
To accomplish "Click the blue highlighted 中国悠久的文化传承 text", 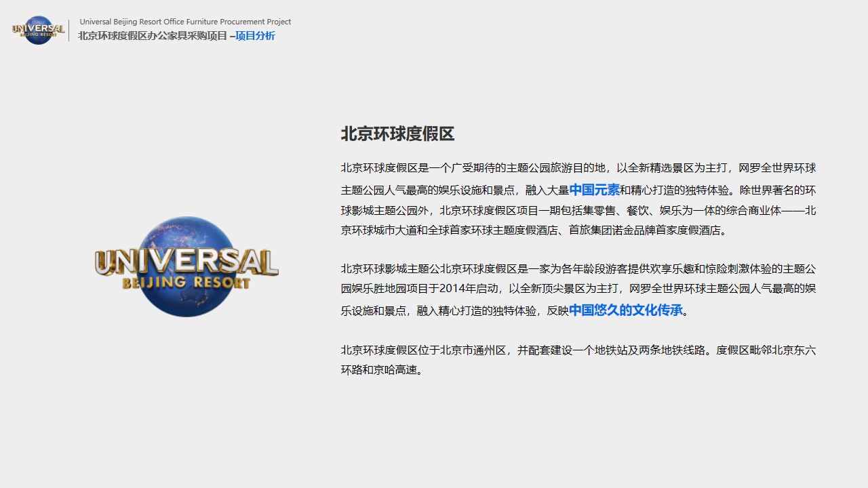I will tap(625, 310).
